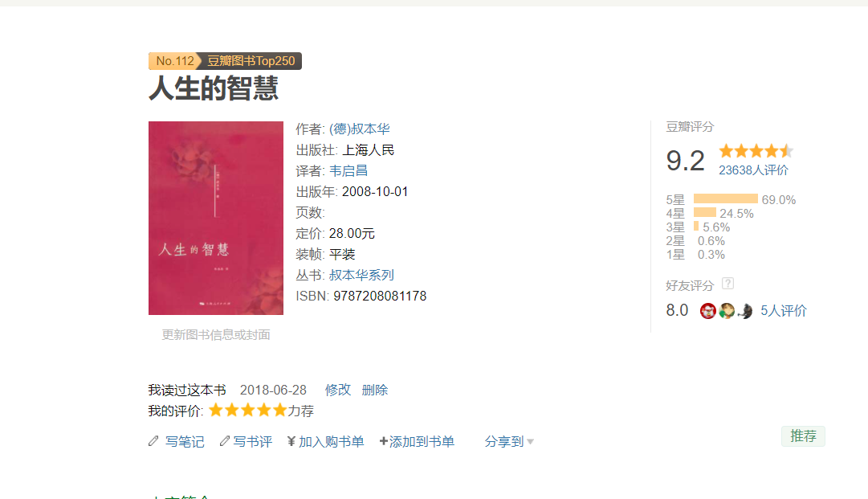The height and width of the screenshot is (499, 868).
Task: Click the yen icon of 加入购书单
Action: pos(291,441)
